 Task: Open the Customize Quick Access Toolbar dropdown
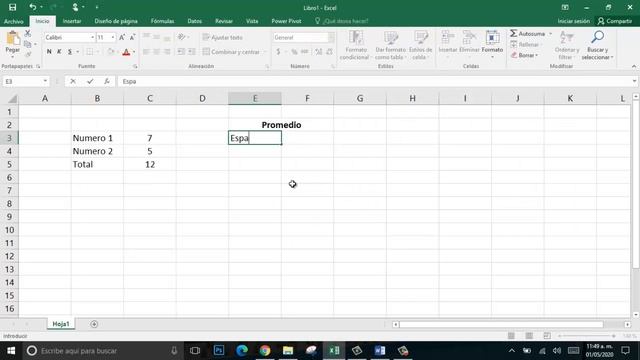[x=97, y=7]
